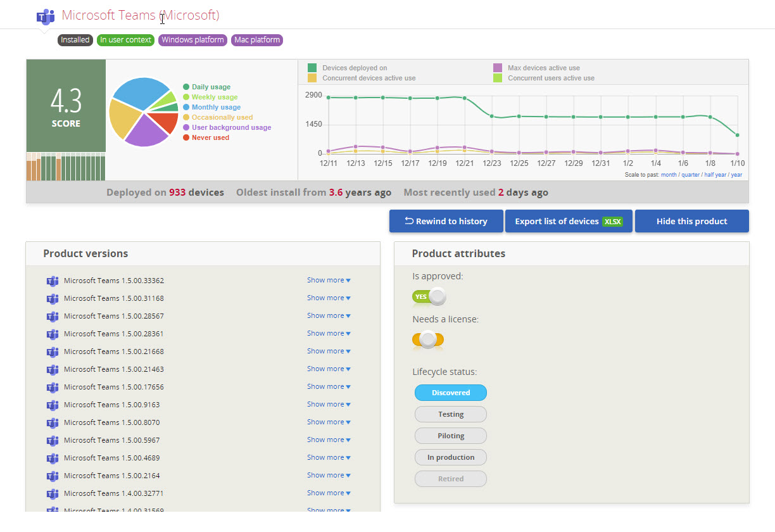Screen dimensions: 775x532
Task: Click Concurrent users active use legend swatch
Action: (x=498, y=78)
